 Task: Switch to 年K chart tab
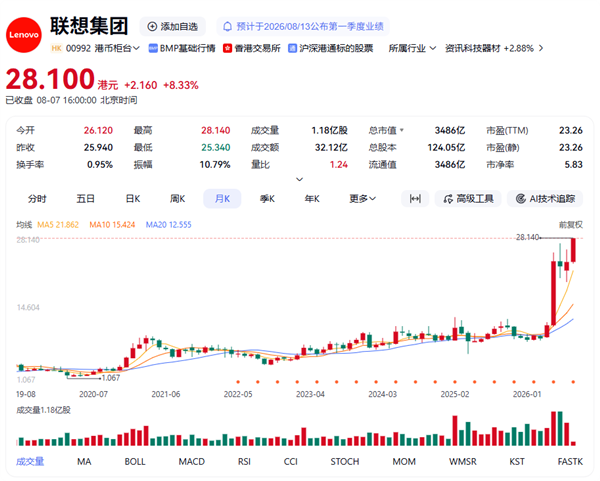[x=312, y=199]
